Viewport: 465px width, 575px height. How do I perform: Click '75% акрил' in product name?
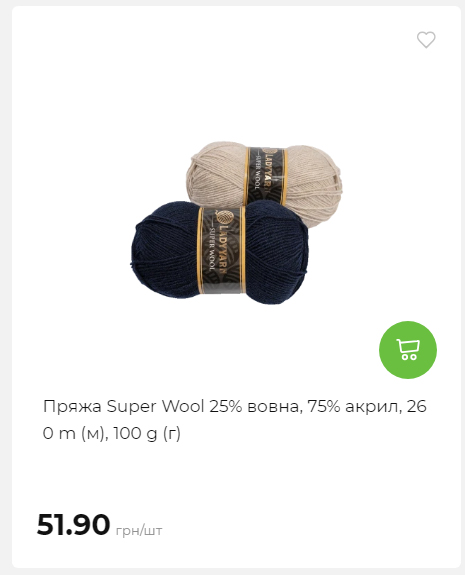pyautogui.click(x=352, y=406)
